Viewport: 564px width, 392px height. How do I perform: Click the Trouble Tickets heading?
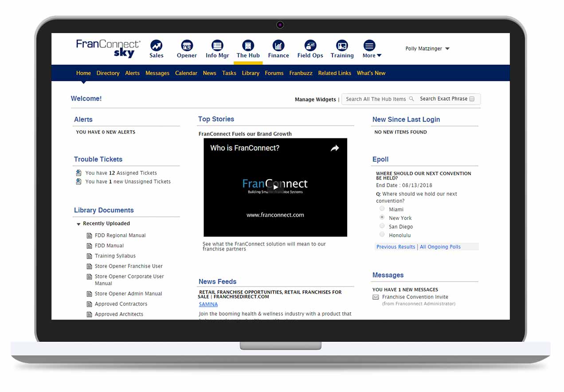point(98,159)
